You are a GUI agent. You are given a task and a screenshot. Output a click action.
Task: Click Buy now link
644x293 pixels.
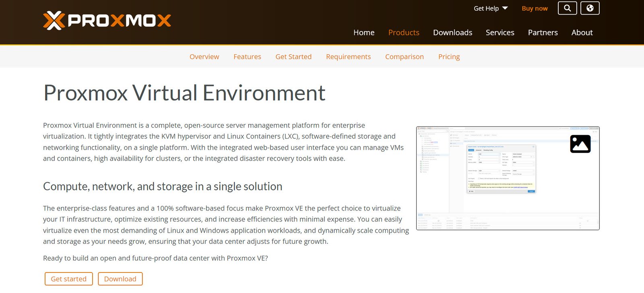[535, 8]
